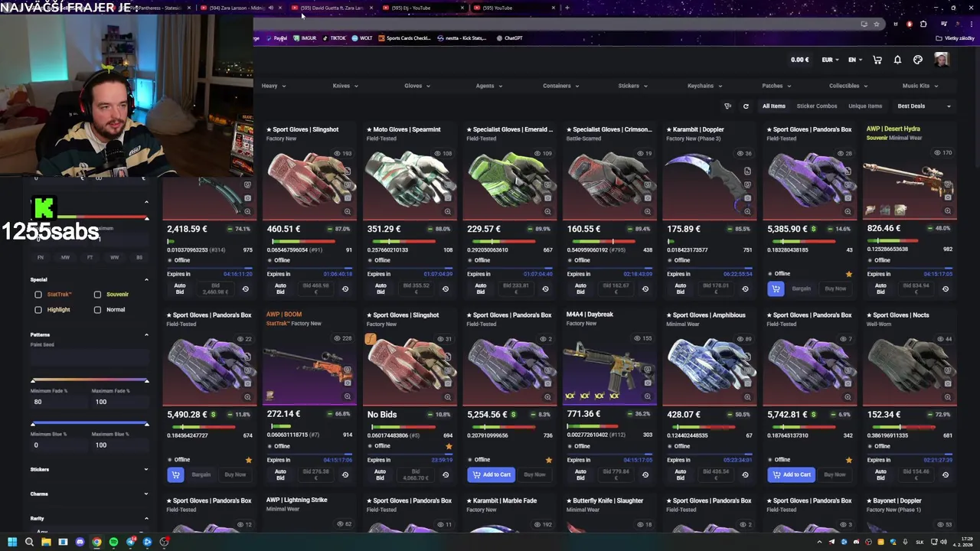Click Add to cart for the 5,742.81 € gloves
Screen dimensions: 980x551
(791, 474)
